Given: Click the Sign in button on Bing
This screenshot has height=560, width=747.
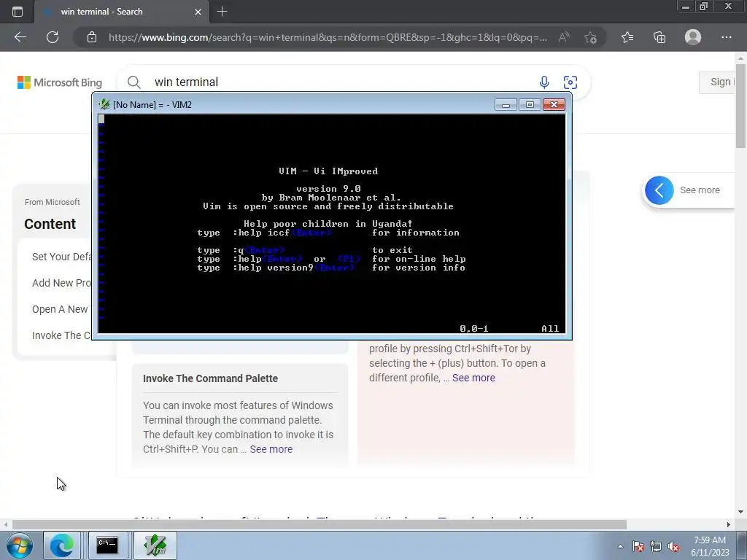Looking at the screenshot, I should click(x=717, y=82).
